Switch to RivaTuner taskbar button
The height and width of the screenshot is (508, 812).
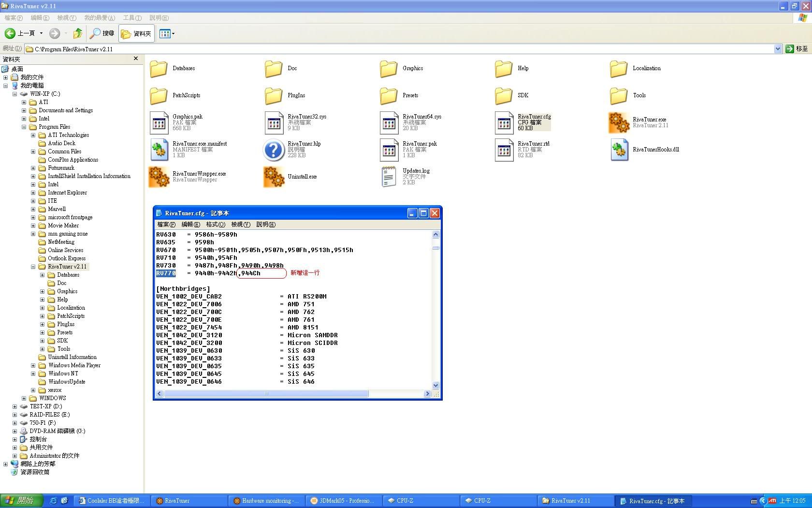point(189,501)
